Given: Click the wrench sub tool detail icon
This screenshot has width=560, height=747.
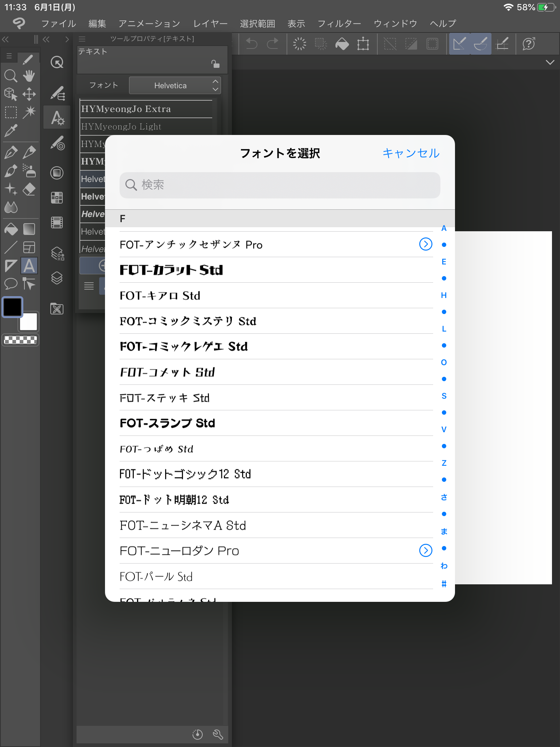Looking at the screenshot, I should point(218,734).
